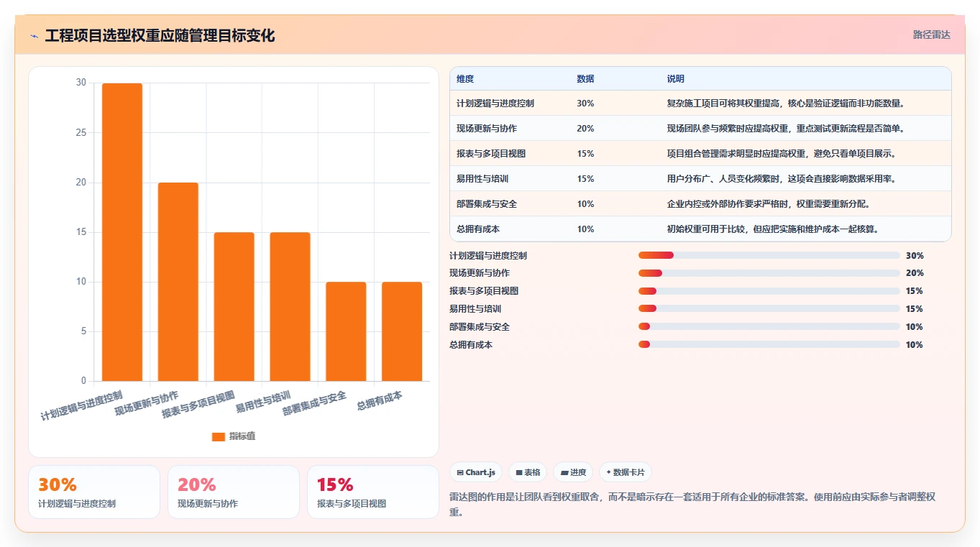The width and height of the screenshot is (980, 547).
Task: Click the page title 工程项目选型权重应随管理目标变化
Action: click(160, 36)
